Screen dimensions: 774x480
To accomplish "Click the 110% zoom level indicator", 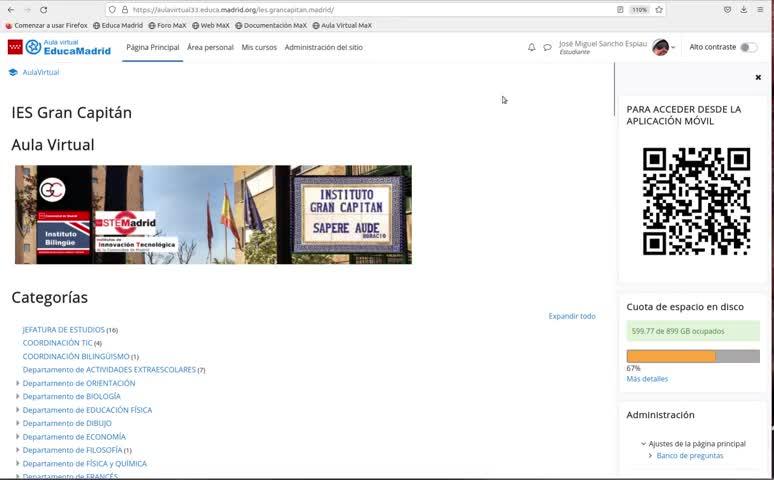I will coord(639,10).
